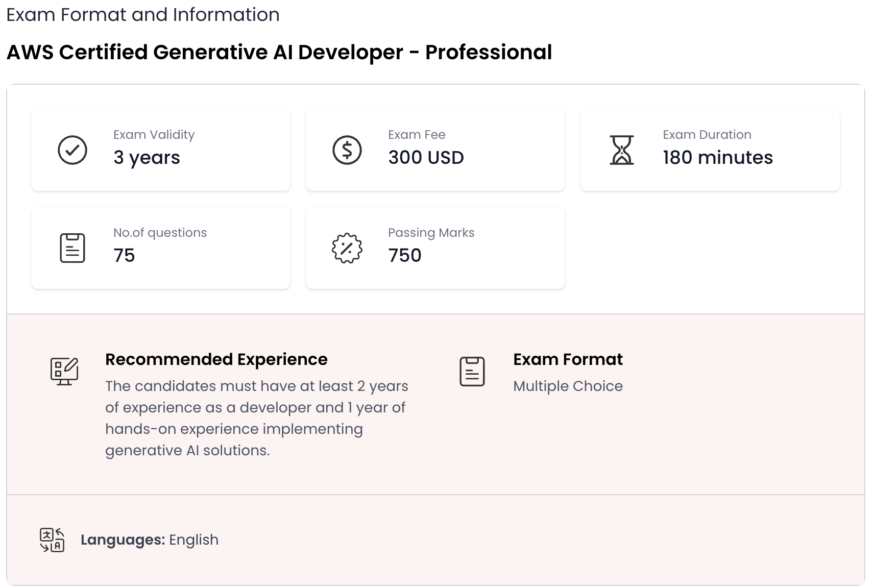
Task: Click the '3 years' value
Action: click(147, 157)
